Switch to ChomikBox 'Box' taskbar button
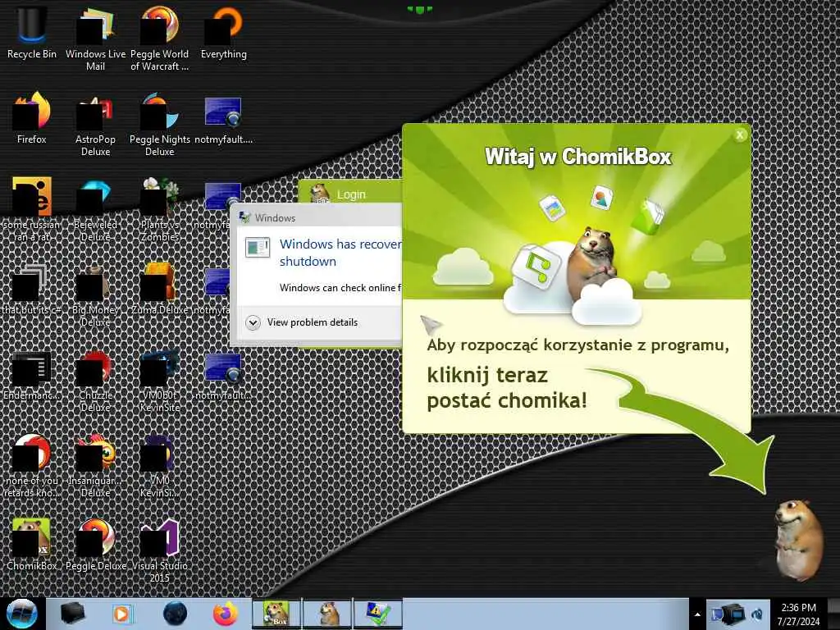Viewport: 840px width, 630px height. (x=276, y=614)
